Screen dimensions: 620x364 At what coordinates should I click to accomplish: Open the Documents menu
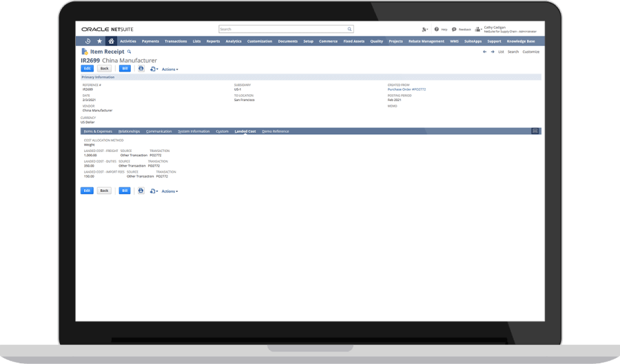pos(288,41)
